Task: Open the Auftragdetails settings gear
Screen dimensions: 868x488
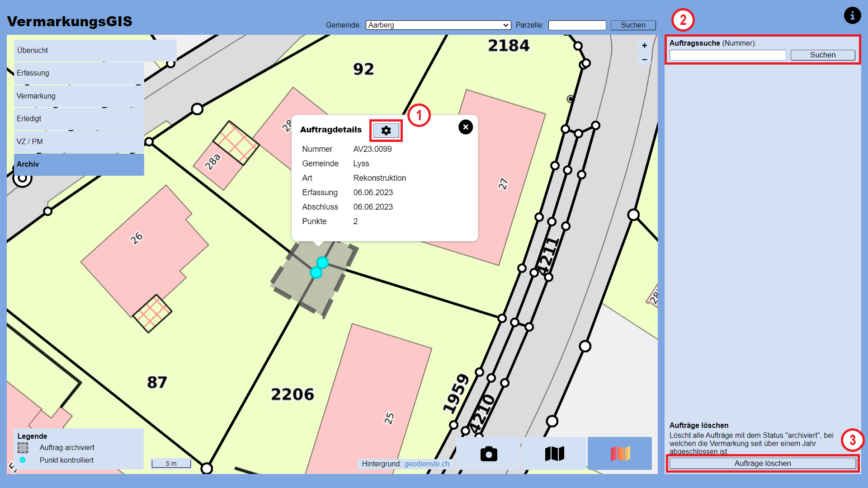Action: point(386,131)
